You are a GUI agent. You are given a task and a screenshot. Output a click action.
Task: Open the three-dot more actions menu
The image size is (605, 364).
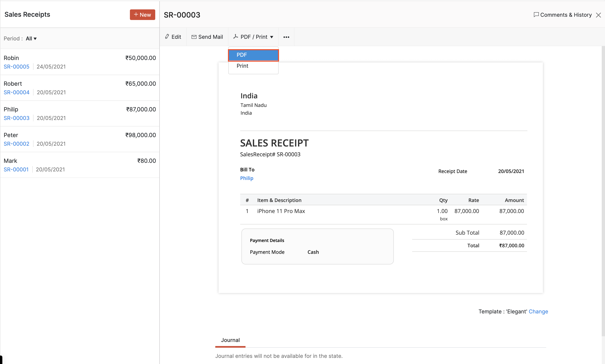click(286, 37)
